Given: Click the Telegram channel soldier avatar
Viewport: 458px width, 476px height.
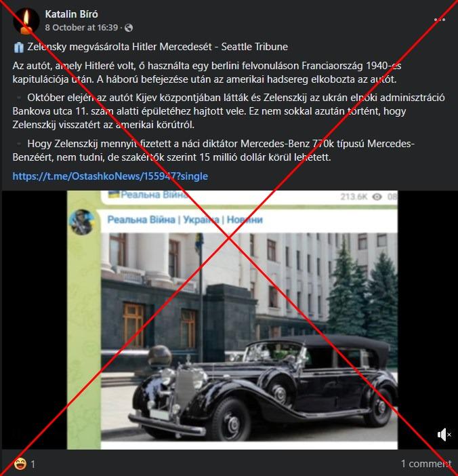Looking at the screenshot, I should point(81,222).
